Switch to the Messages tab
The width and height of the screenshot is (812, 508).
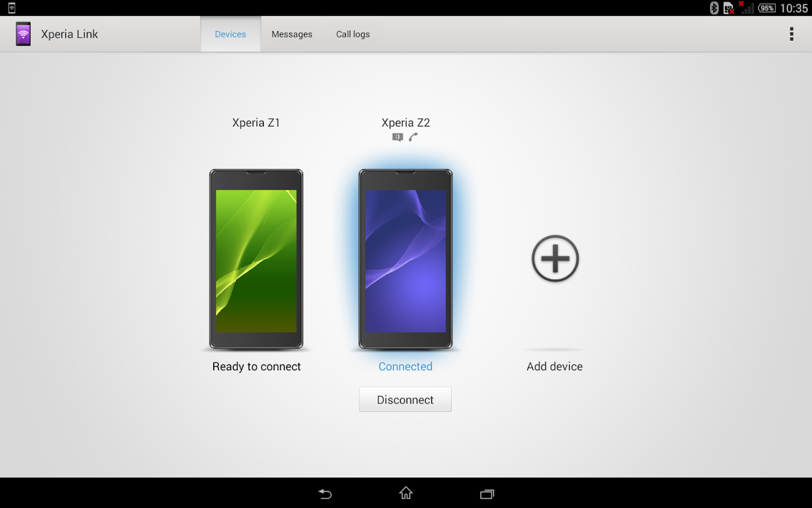coord(292,34)
